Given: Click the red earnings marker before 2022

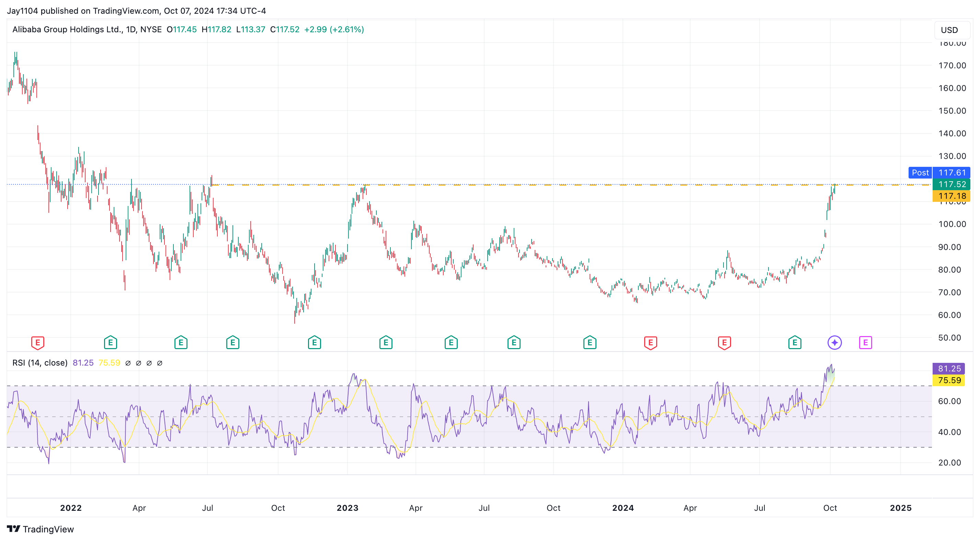Looking at the screenshot, I should pos(38,343).
